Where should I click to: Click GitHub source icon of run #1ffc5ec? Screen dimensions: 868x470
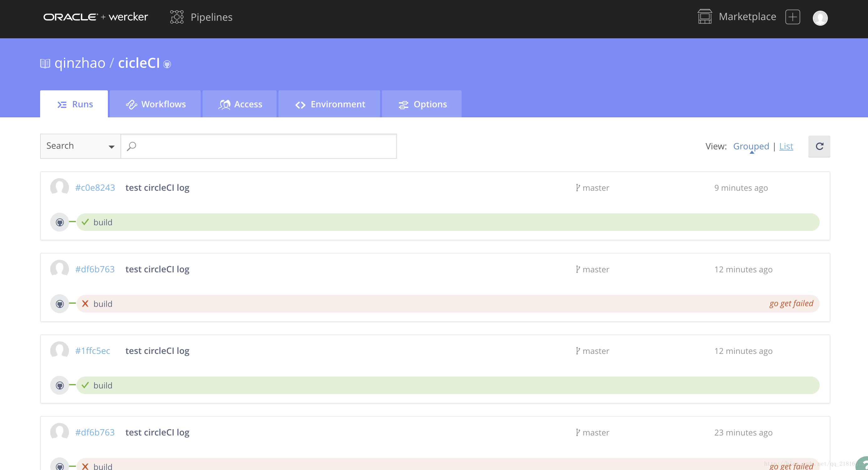point(60,385)
